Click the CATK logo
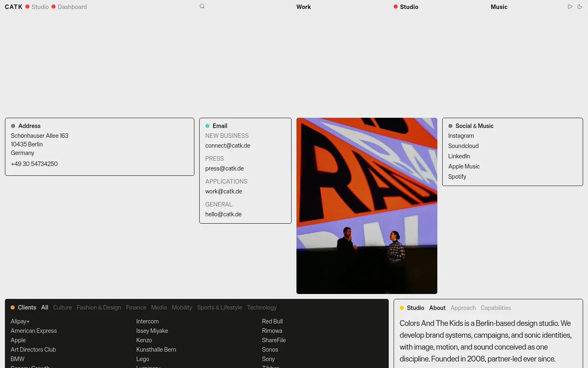This screenshot has height=368, width=588. pyautogui.click(x=13, y=7)
